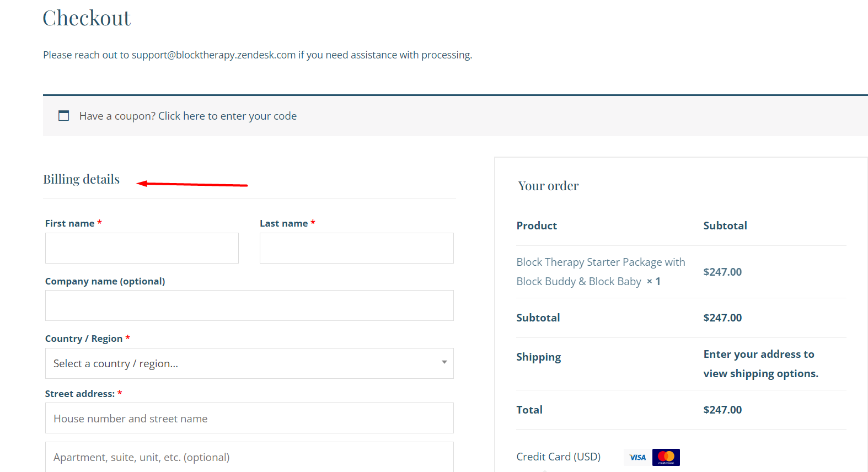
Task: Open the Country / Region dropdown arrow
Action: pyautogui.click(x=444, y=363)
